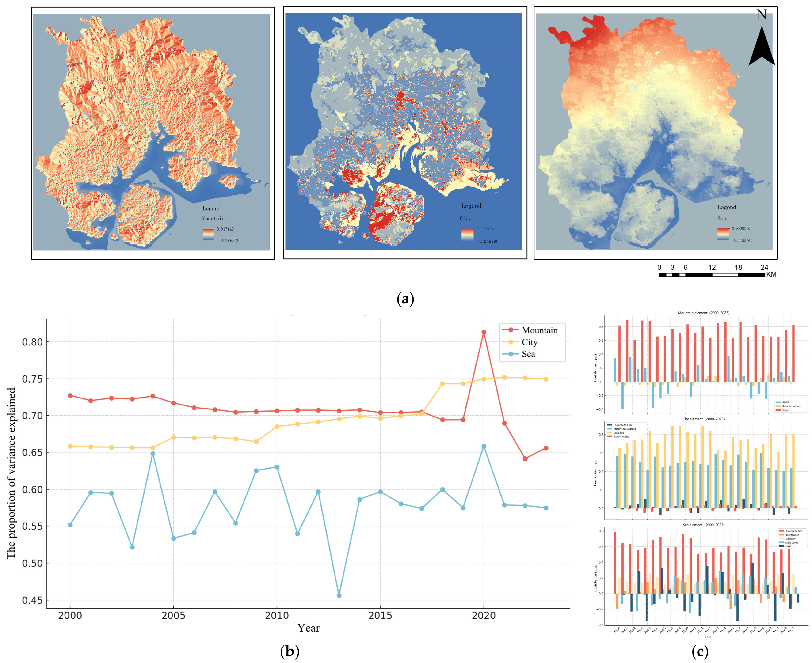Click the Mountain element (2000–2023) chart title
This screenshot has height=663, width=812.
click(703, 313)
